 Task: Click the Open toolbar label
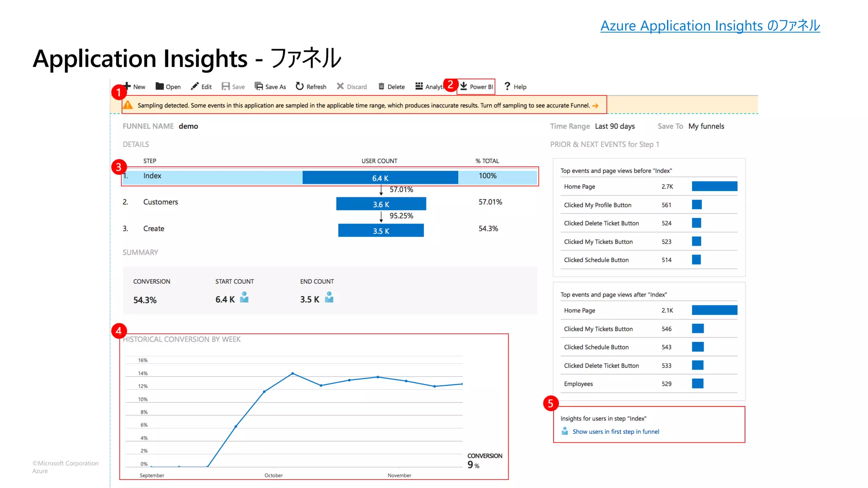[x=173, y=87]
